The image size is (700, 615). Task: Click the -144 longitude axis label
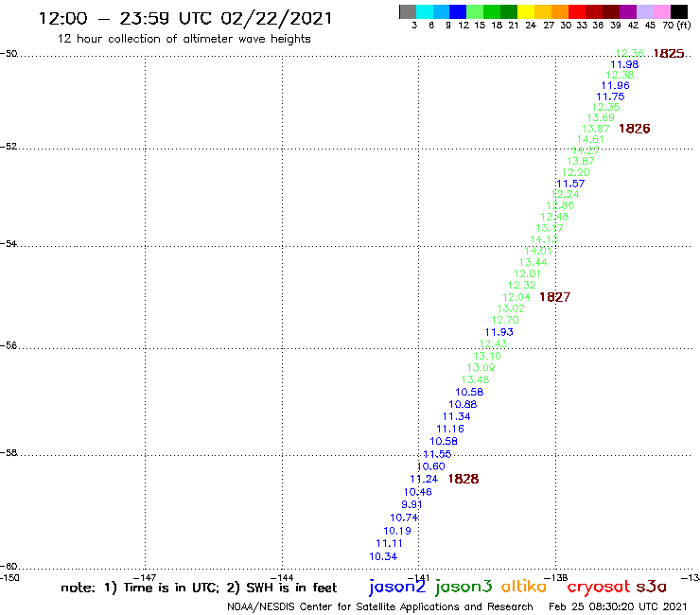click(x=282, y=578)
